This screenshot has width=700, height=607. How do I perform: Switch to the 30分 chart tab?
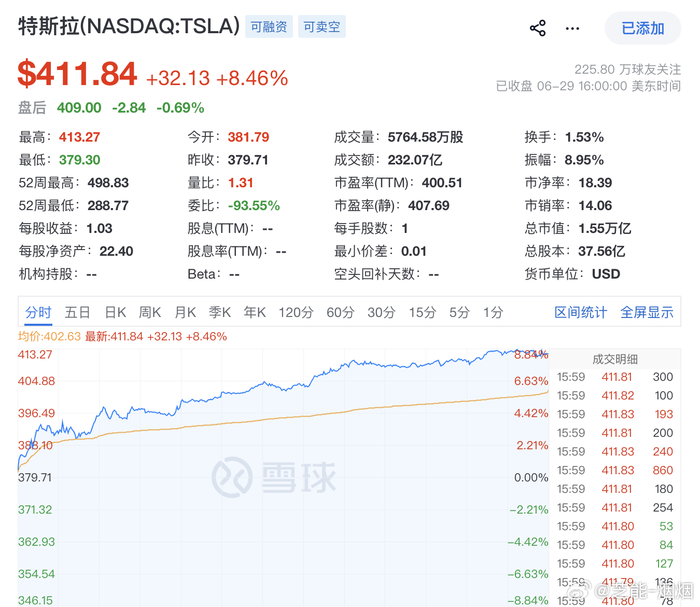[x=382, y=312]
